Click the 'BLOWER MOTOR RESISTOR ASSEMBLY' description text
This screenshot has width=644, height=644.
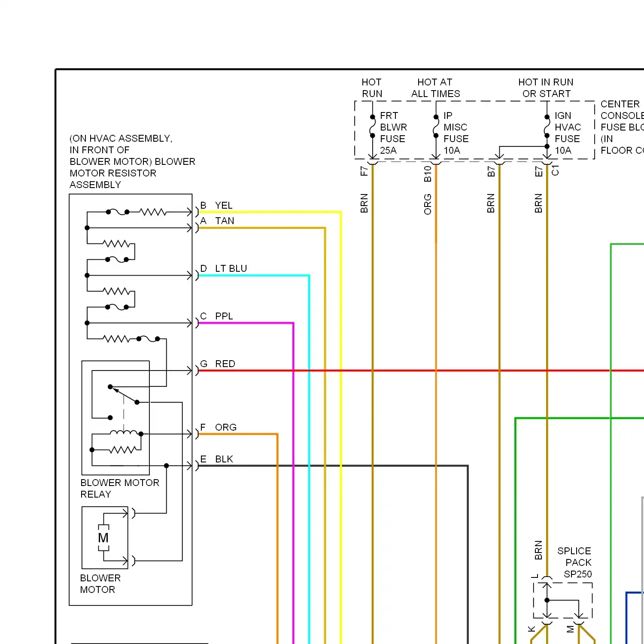[132, 161]
